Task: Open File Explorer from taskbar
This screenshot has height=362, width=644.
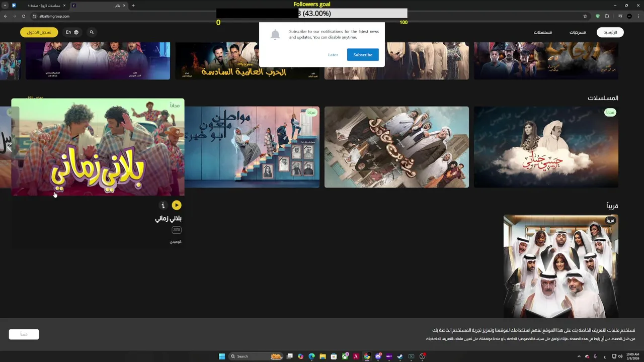Action: tap(323, 356)
